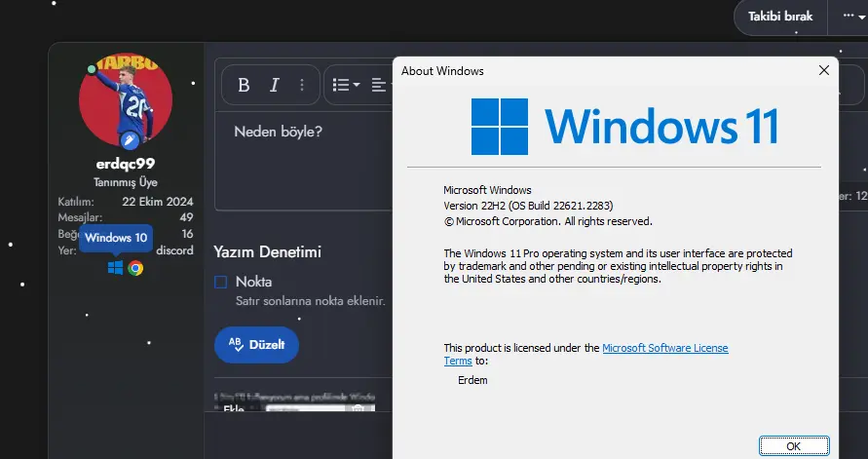Click the licensee name Erdem

472,380
